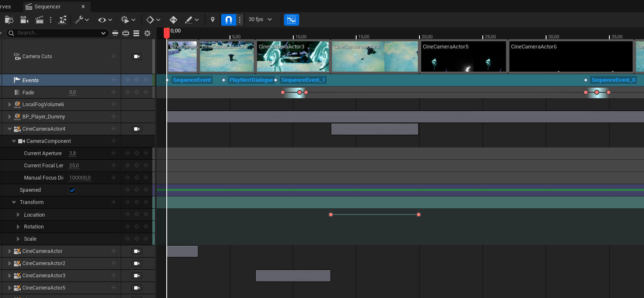Expand the Location transform track
Image resolution: width=644 pixels, height=298 pixels.
[x=18, y=215]
